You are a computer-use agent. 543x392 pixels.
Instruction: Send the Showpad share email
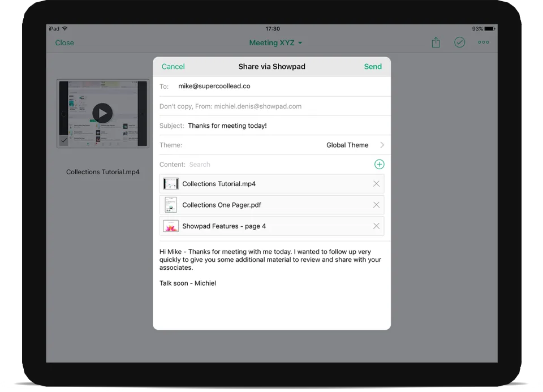(x=373, y=67)
